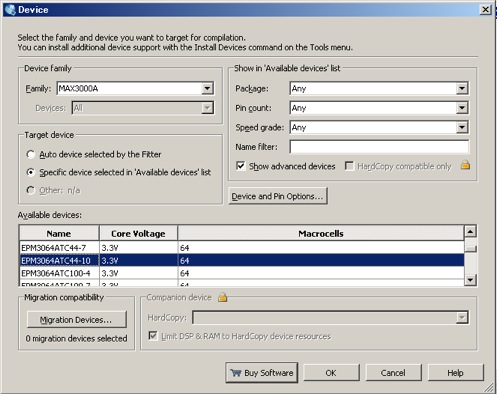Select Auto device selected by the Fitter
Screen dimensions: 497x394
pos(31,154)
